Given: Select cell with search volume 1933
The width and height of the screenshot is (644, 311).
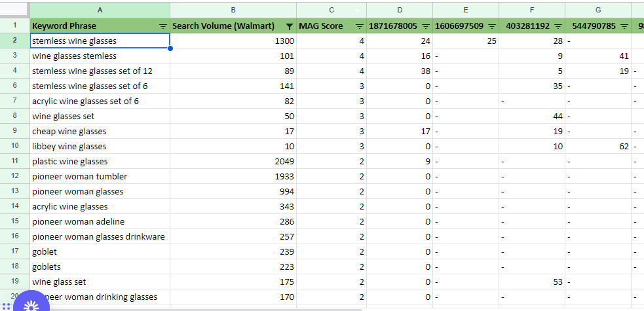Looking at the screenshot, I should [x=233, y=176].
